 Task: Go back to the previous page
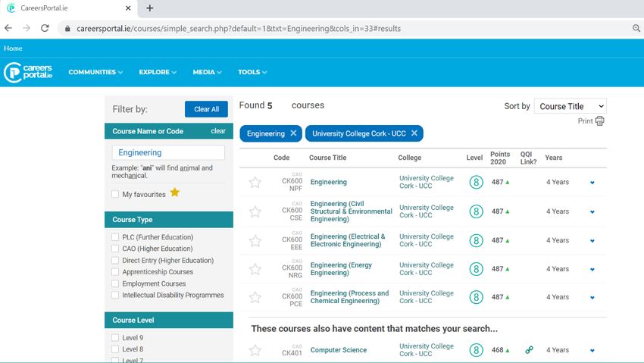click(8, 28)
